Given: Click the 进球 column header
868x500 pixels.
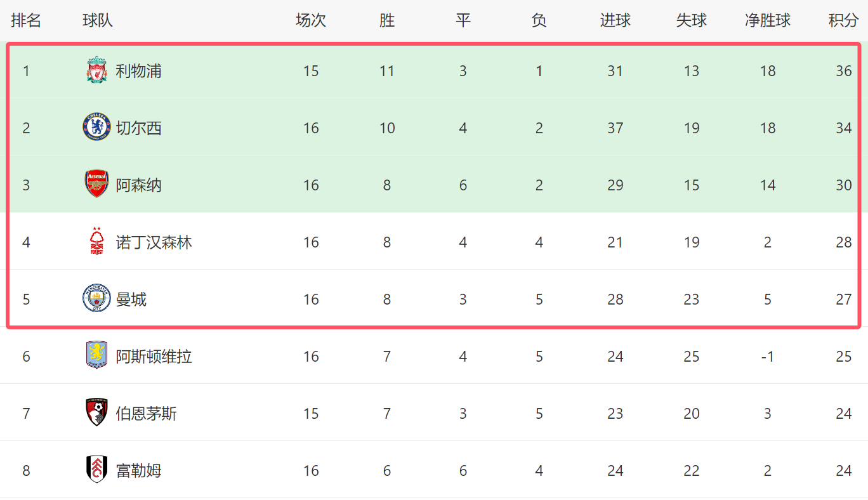Looking at the screenshot, I should coord(615,20).
